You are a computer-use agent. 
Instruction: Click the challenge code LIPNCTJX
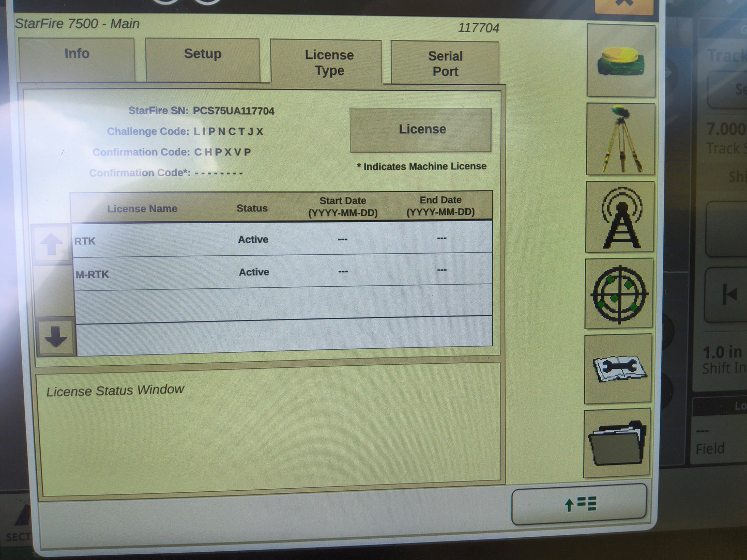pos(228,131)
